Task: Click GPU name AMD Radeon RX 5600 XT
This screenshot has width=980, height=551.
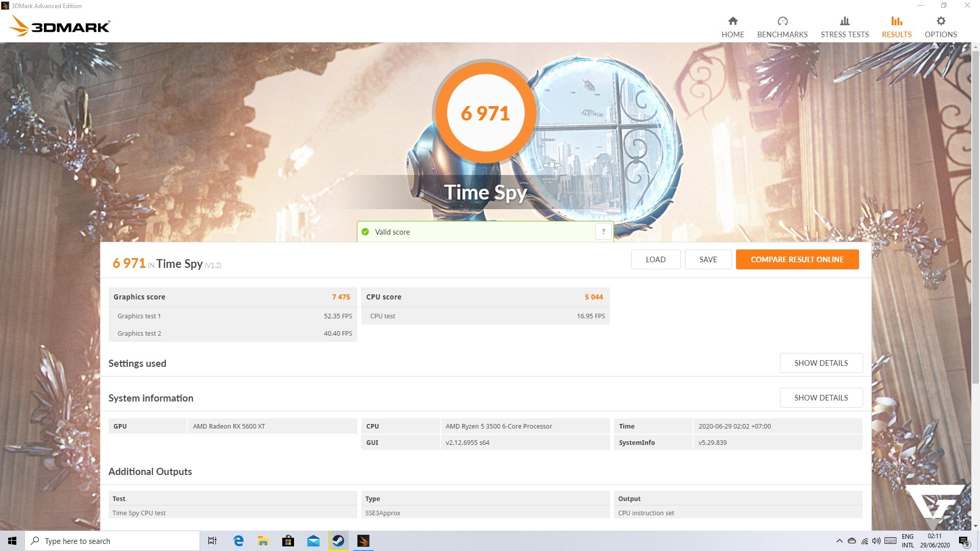Action: coord(229,426)
